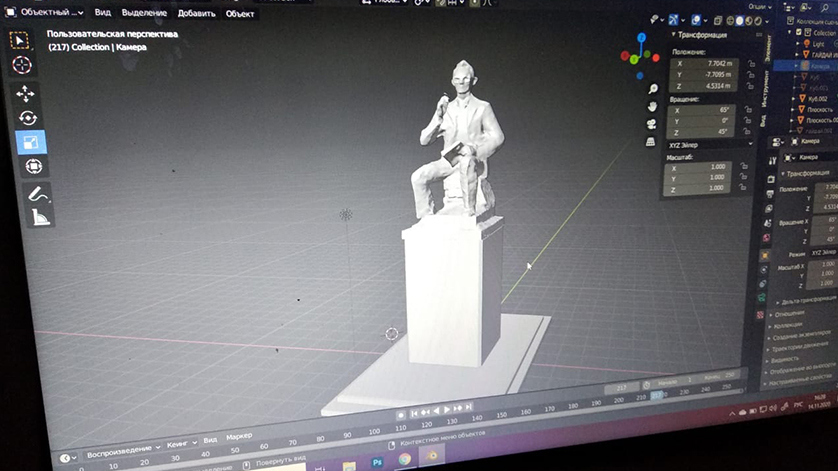Pick the Annotate tool
This screenshot has width=838, height=471.
coord(37,193)
